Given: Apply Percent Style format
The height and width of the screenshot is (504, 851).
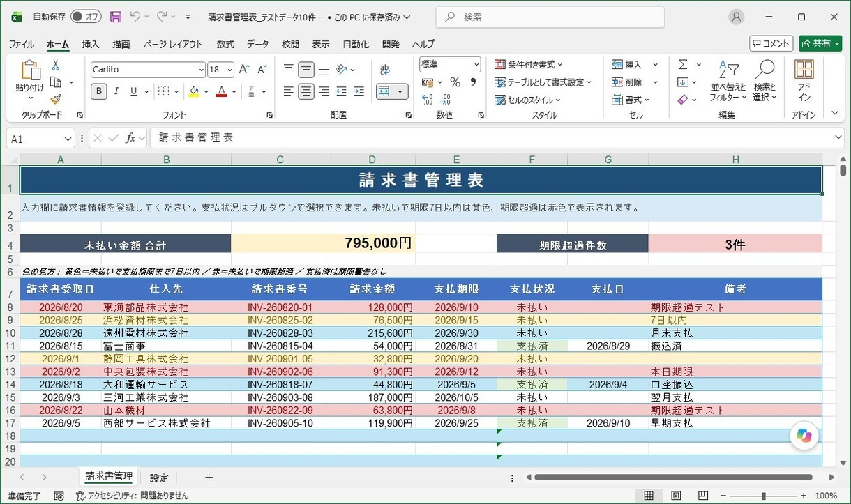Looking at the screenshot, I should 455,82.
